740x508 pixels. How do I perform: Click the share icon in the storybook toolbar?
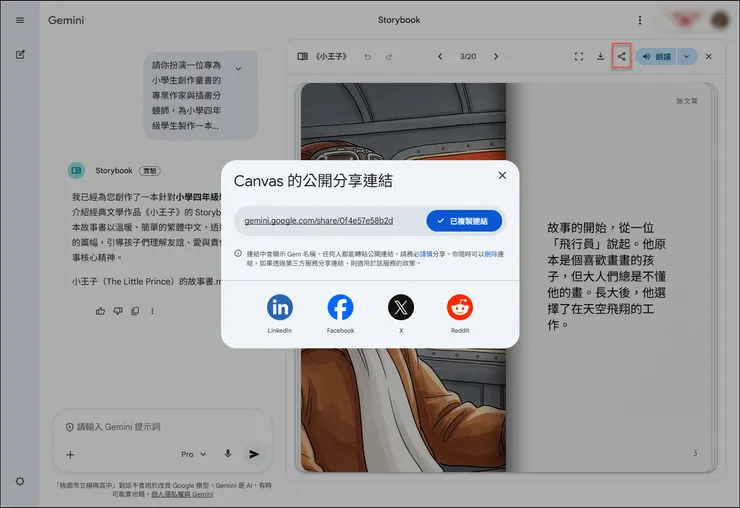(622, 57)
